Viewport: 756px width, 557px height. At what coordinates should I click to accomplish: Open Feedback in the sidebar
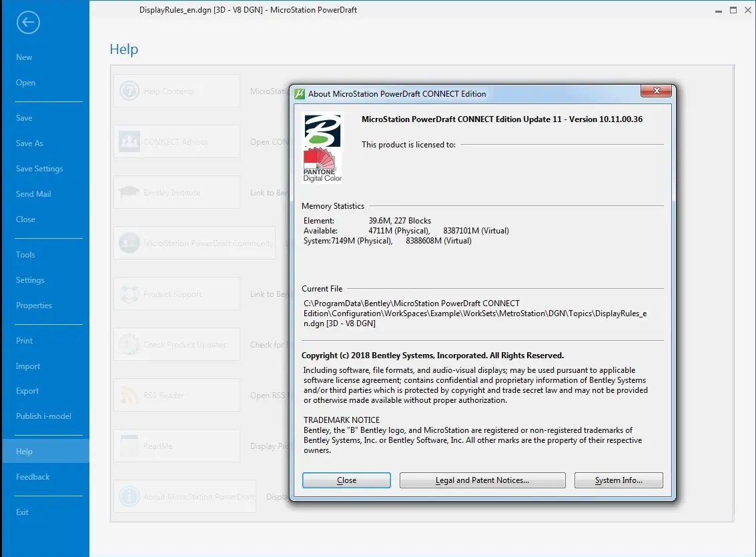click(x=33, y=476)
